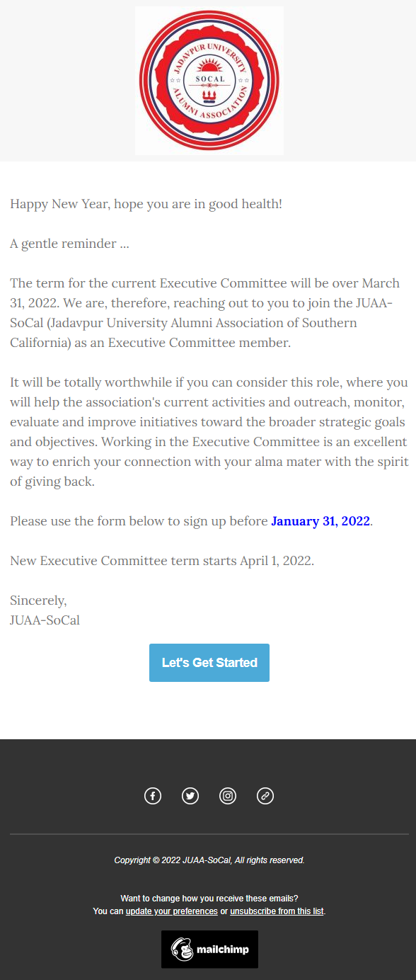This screenshot has height=980, width=416.
Task: Click the blue January 31, 2022 date
Action: 320,521
